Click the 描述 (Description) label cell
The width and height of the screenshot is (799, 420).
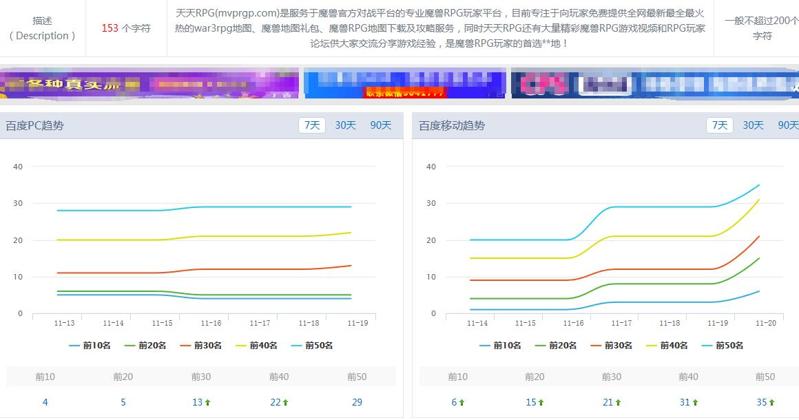(42, 28)
